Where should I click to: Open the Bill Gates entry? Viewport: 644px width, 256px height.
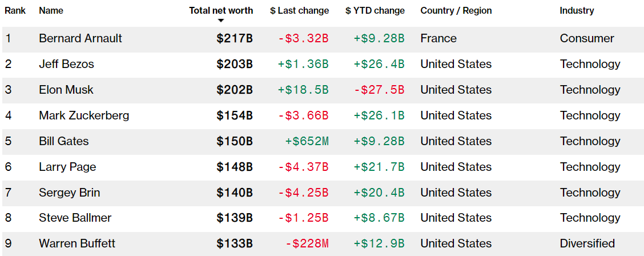[64, 141]
